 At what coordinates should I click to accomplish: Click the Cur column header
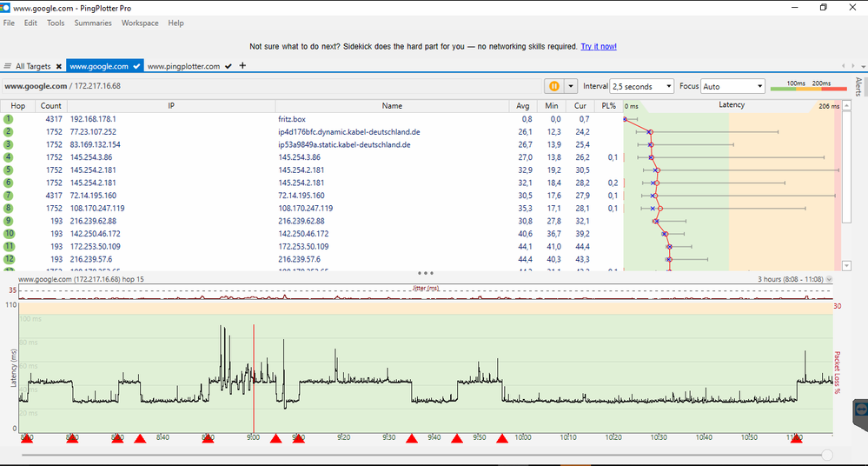point(580,106)
